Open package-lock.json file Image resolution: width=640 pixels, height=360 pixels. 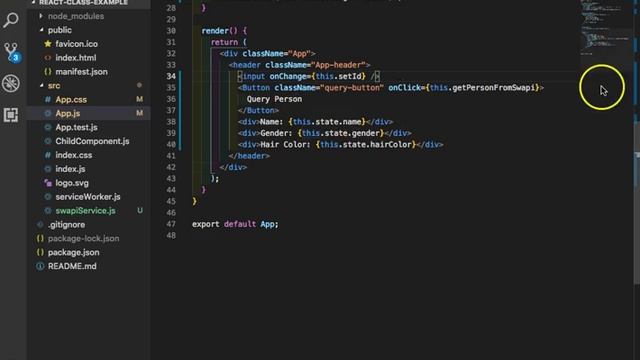click(83, 238)
